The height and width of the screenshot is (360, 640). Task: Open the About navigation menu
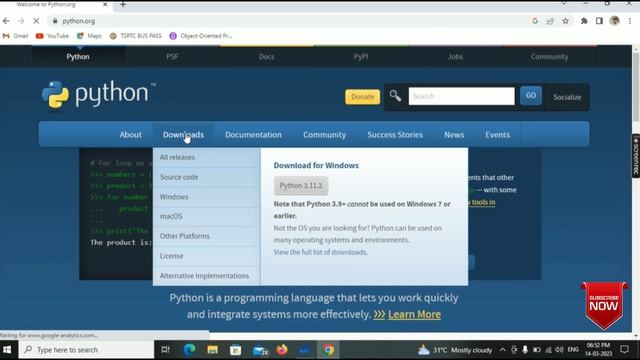tap(131, 135)
